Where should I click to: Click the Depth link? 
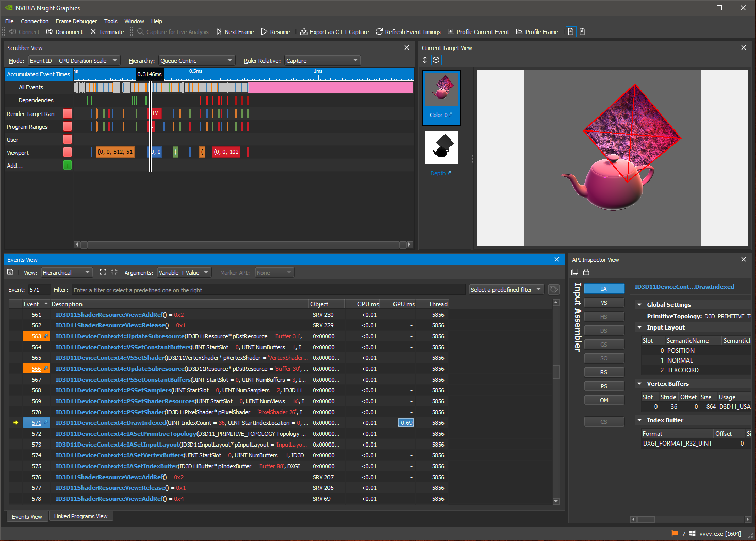pos(438,173)
